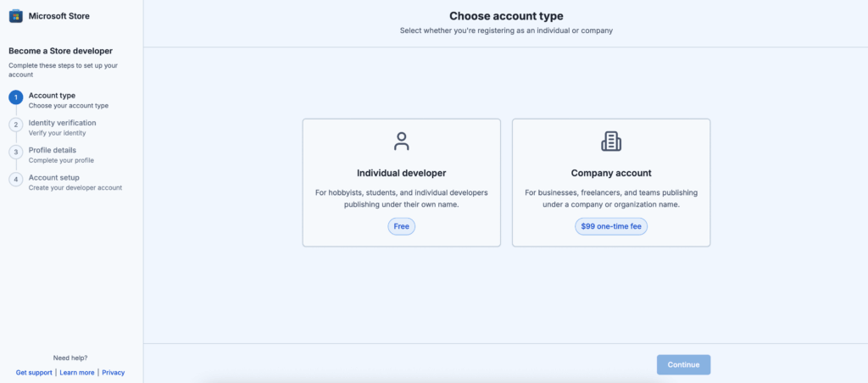The image size is (868, 383).
Task: Choose the Company account card
Action: click(x=611, y=183)
